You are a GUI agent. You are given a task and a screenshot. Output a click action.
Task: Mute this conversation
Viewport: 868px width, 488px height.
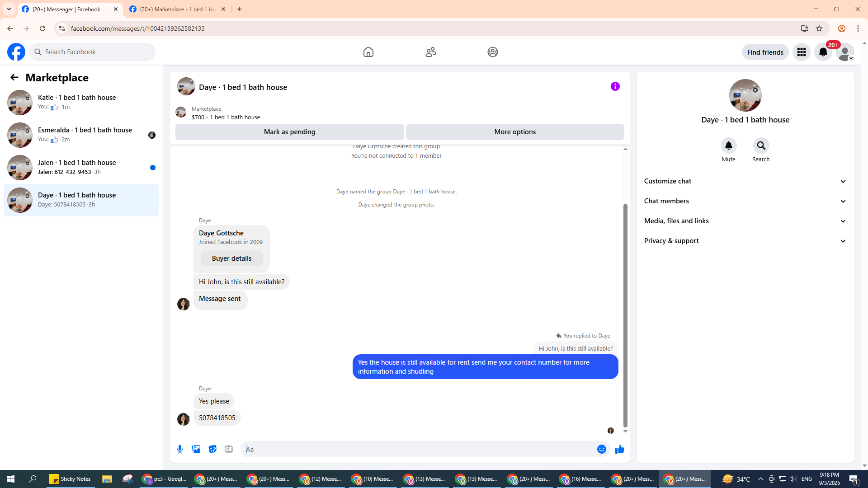tap(729, 145)
